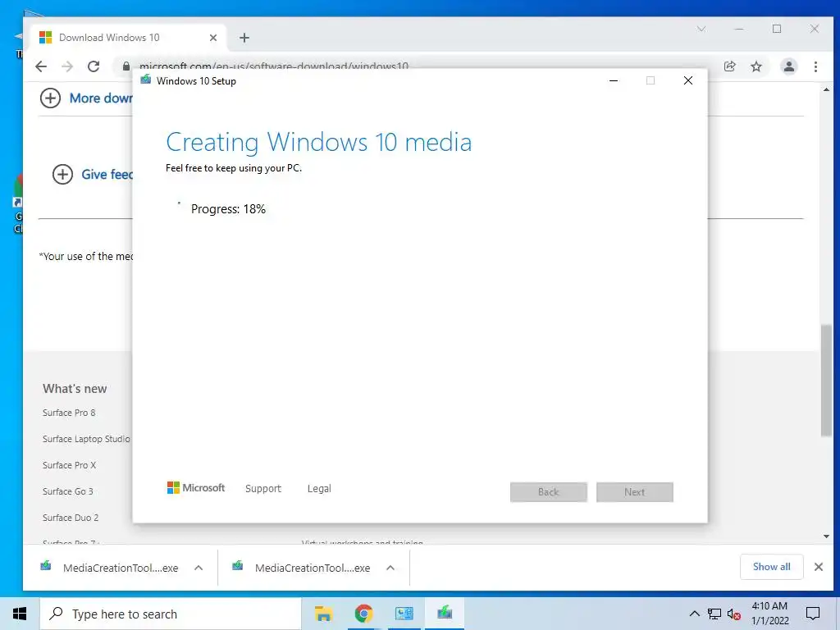The height and width of the screenshot is (630, 840).
Task: Click the taskbar search box
Action: 171,614
